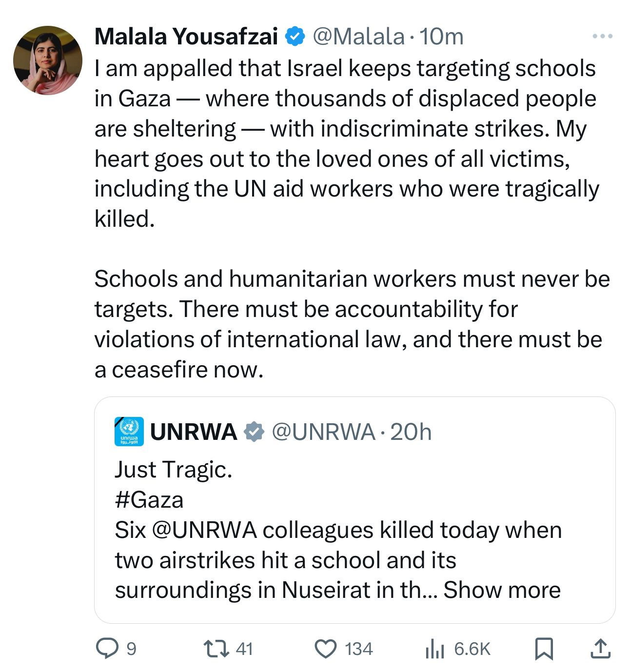Open the @Malala handle link

coord(358,37)
